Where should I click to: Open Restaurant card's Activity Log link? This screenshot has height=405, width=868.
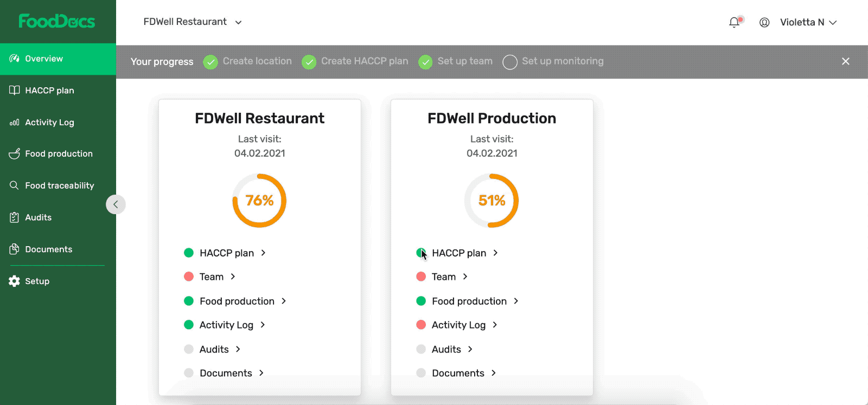coord(226,325)
